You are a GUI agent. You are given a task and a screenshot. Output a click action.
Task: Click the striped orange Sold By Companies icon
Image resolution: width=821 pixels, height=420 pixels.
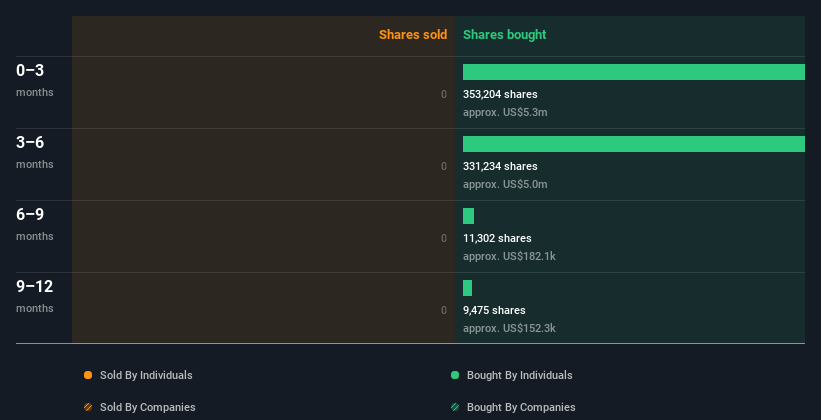tap(88, 407)
